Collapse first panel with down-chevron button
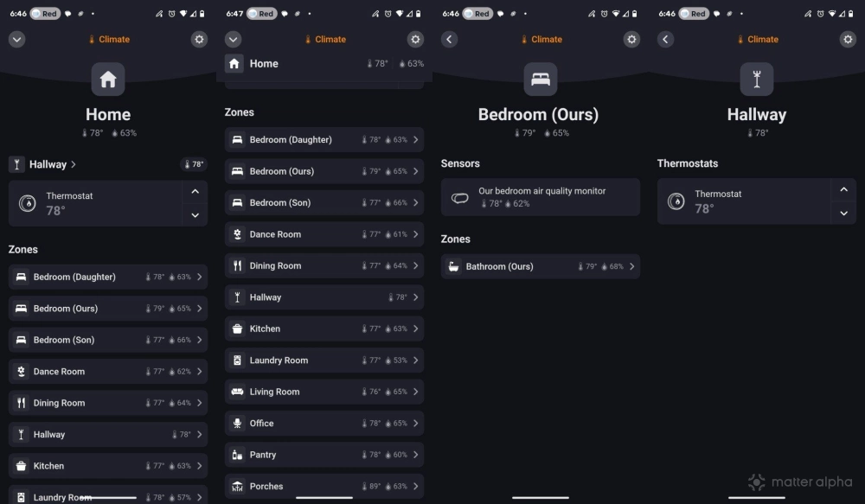This screenshot has height=504, width=865. pos(17,39)
